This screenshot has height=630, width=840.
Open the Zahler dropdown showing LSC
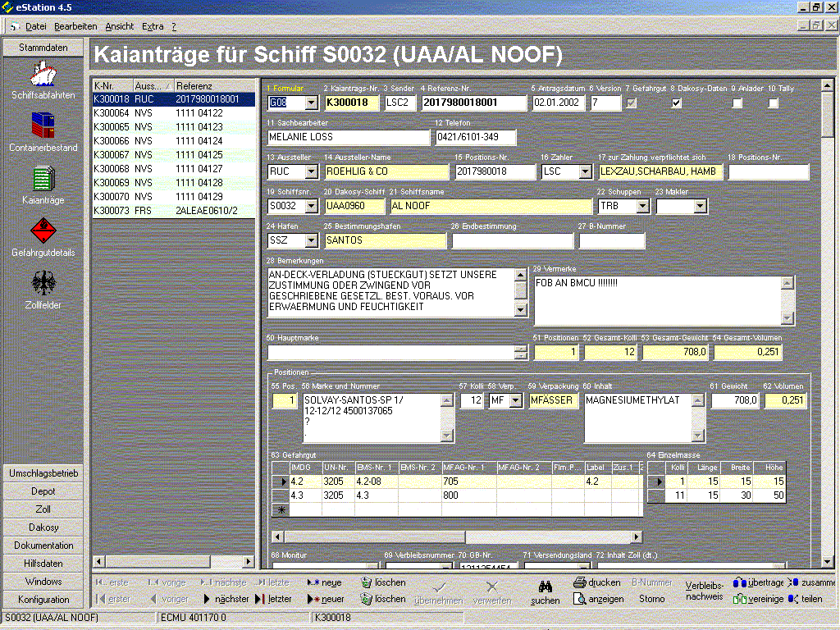tap(584, 172)
